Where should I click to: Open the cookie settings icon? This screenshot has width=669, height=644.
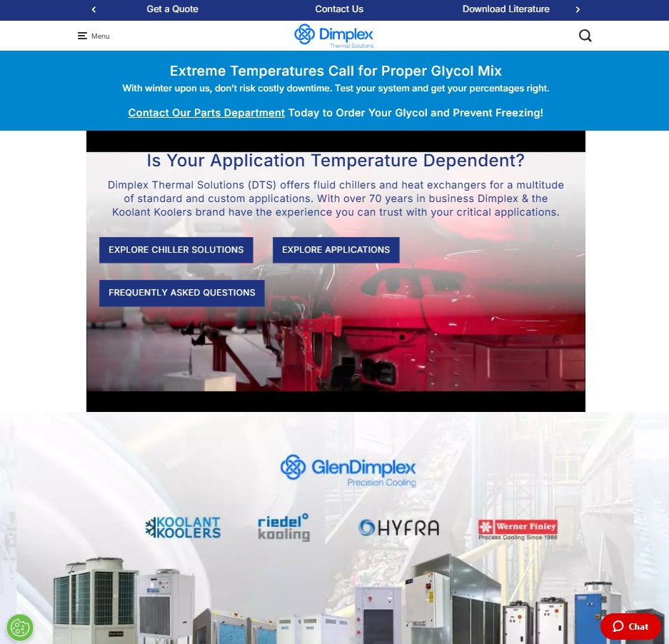(19, 628)
